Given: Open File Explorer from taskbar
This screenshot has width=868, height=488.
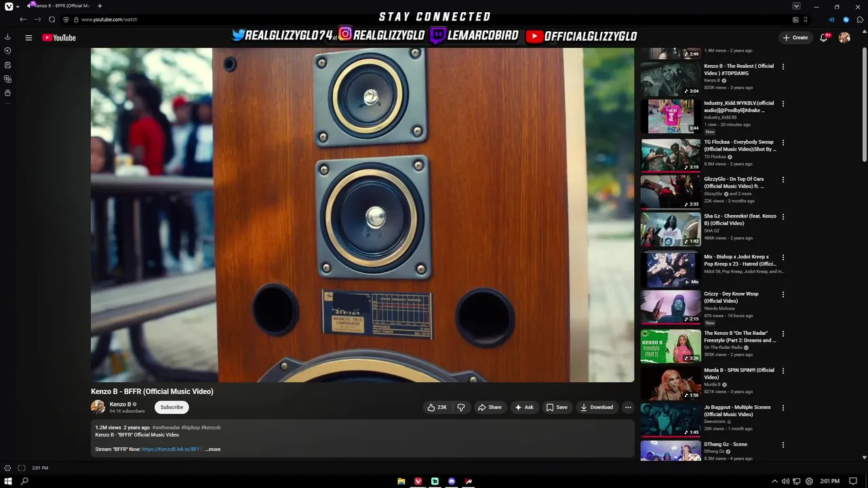Looking at the screenshot, I should tap(401, 481).
